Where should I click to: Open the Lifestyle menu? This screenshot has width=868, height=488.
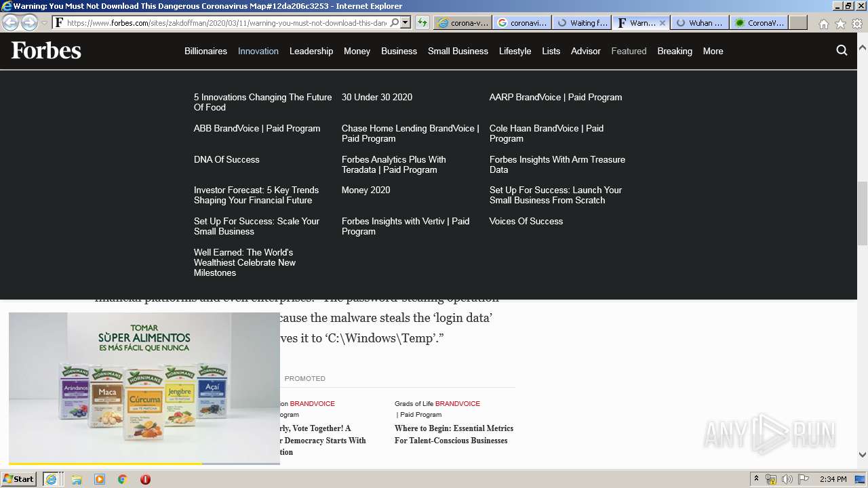point(515,51)
